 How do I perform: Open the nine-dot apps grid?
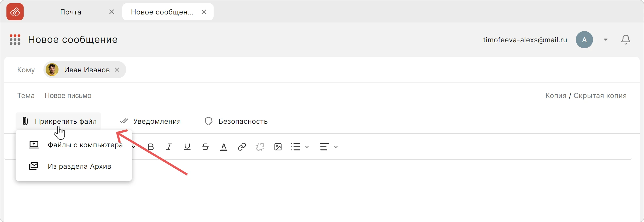tap(15, 40)
